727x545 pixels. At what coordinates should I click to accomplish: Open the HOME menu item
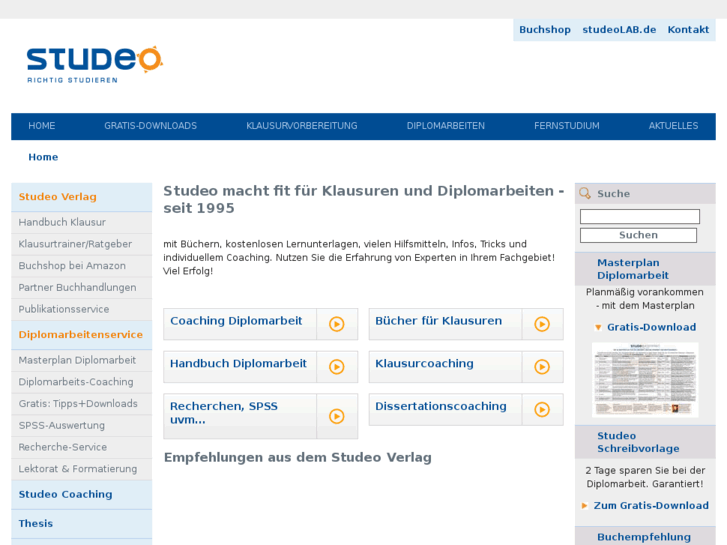(x=42, y=126)
